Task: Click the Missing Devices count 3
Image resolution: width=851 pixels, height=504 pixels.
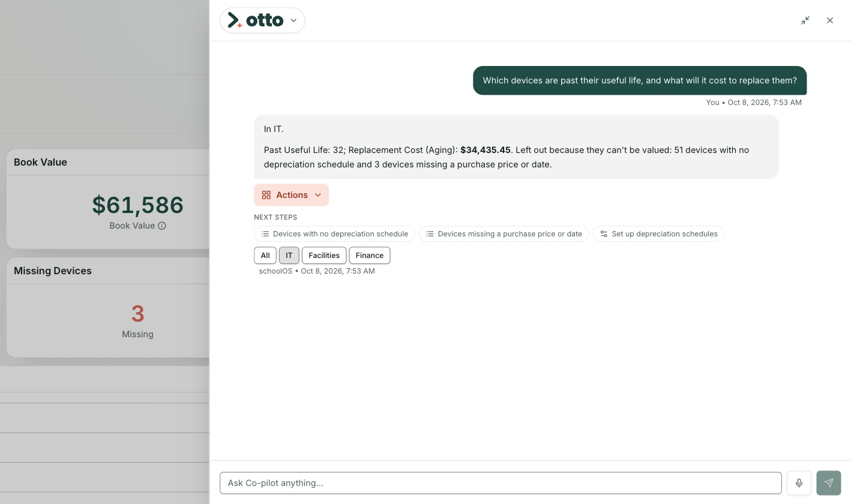Action: (137, 314)
